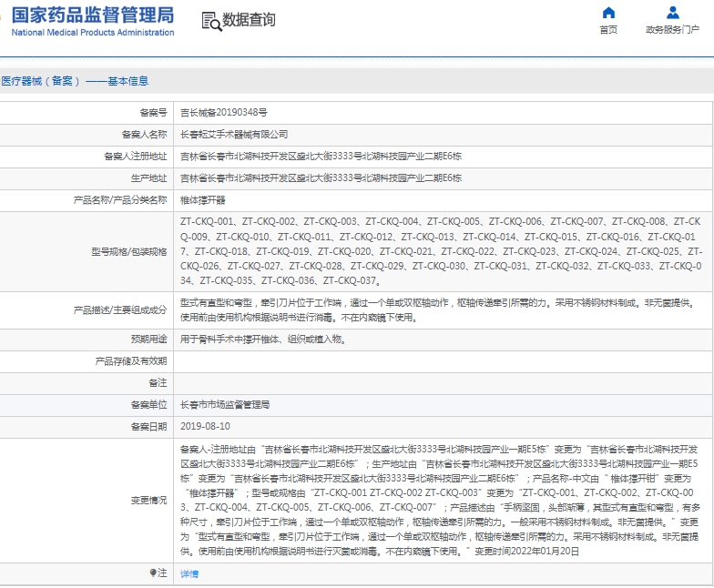Viewport: 714px width, 588px height.
Task: Click the 产品存储及有效期 label
Action: pyautogui.click(x=131, y=360)
